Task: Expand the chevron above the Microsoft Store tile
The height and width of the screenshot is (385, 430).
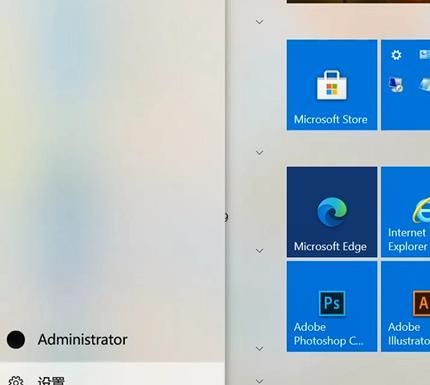Action: pos(259,22)
